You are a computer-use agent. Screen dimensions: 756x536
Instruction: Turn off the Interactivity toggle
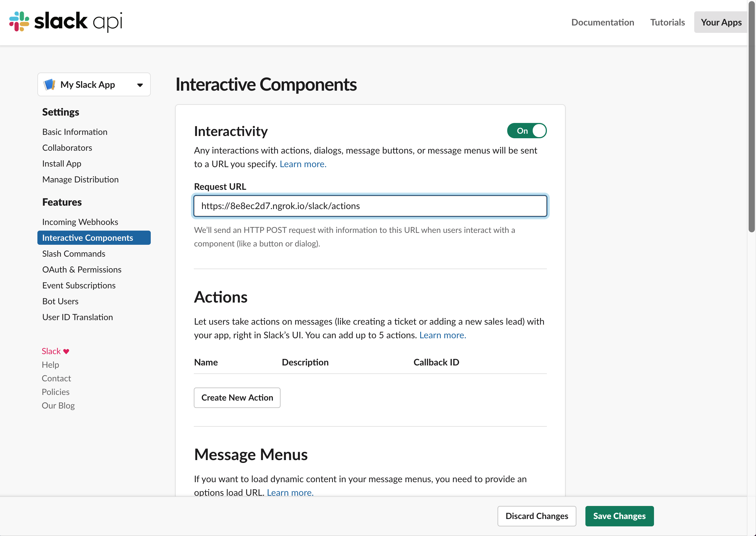tap(526, 131)
